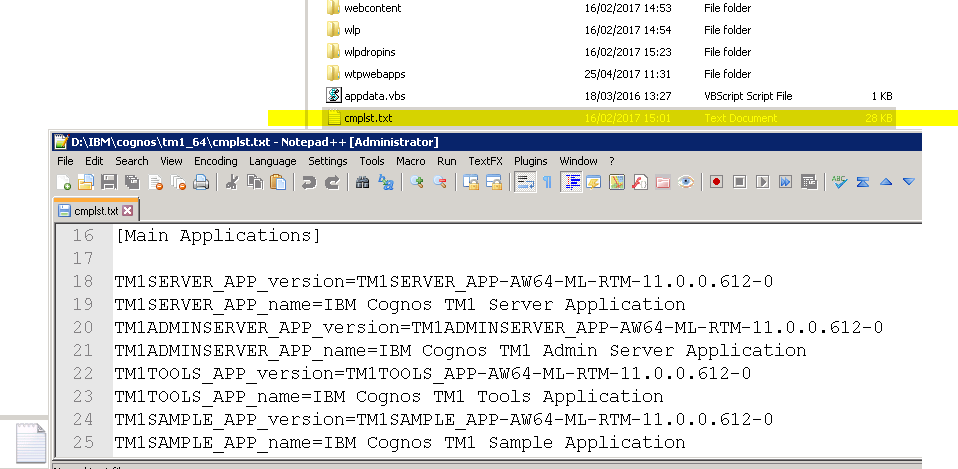Click the Paste clipboard icon
Image resolution: width=958 pixels, height=469 pixels.
(278, 182)
